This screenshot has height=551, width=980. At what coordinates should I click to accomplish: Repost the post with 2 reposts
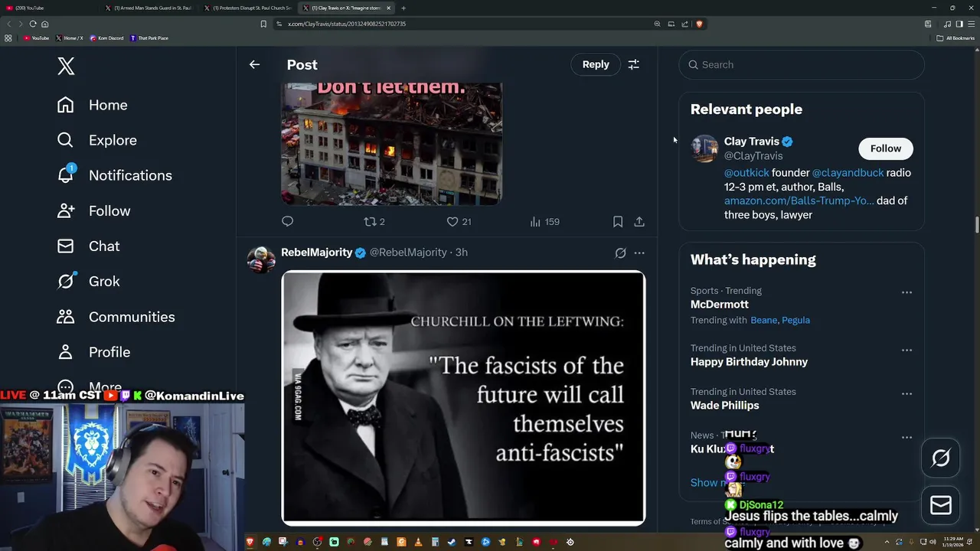[374, 222]
